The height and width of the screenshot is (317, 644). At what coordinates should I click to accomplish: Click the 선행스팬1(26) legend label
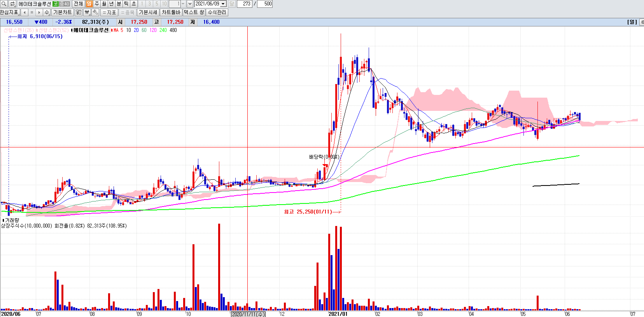pos(18,30)
